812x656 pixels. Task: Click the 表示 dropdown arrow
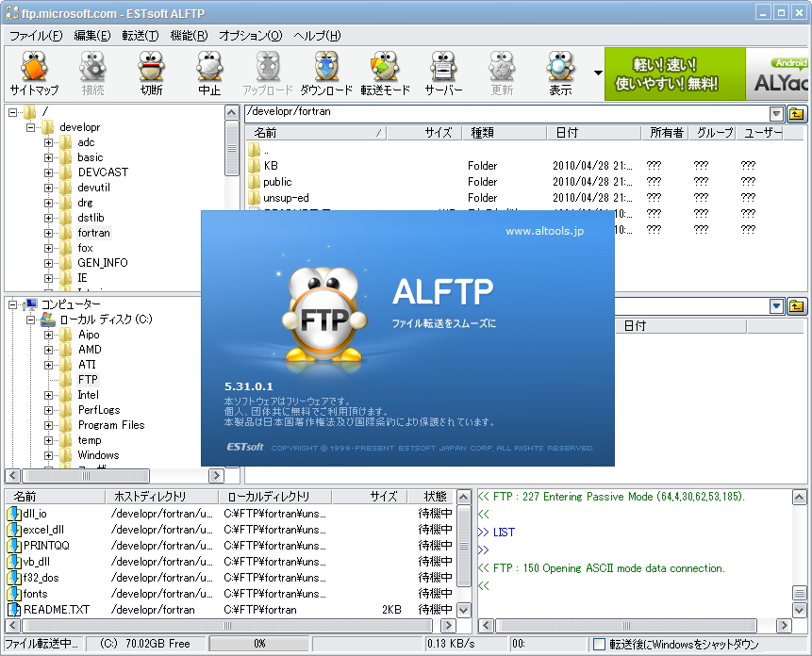pyautogui.click(x=597, y=73)
